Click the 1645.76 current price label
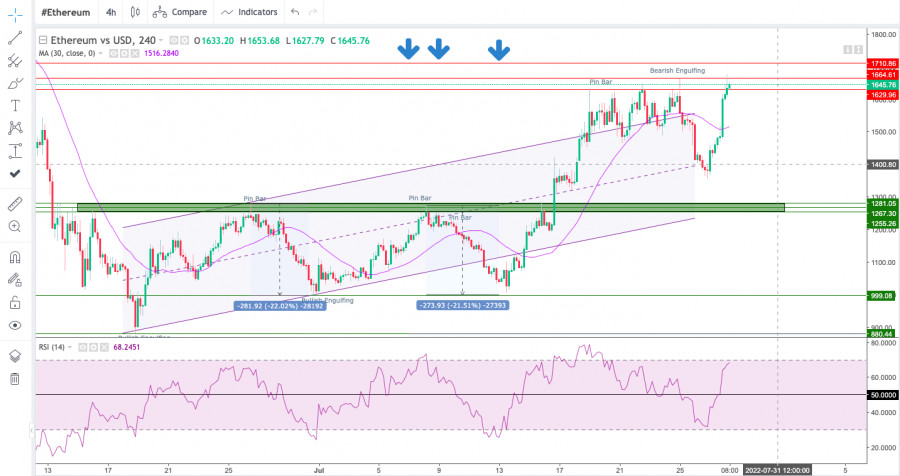The height and width of the screenshot is (476, 900). click(x=883, y=85)
